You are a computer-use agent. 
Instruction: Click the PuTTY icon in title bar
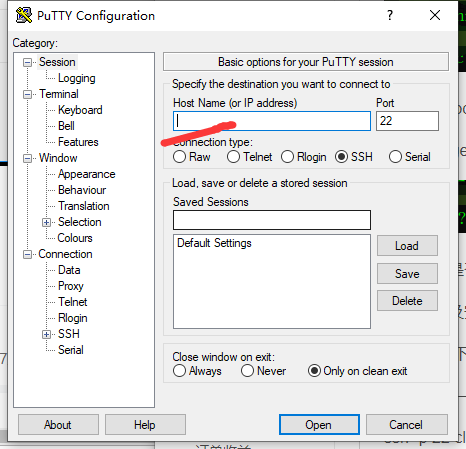tap(24, 15)
